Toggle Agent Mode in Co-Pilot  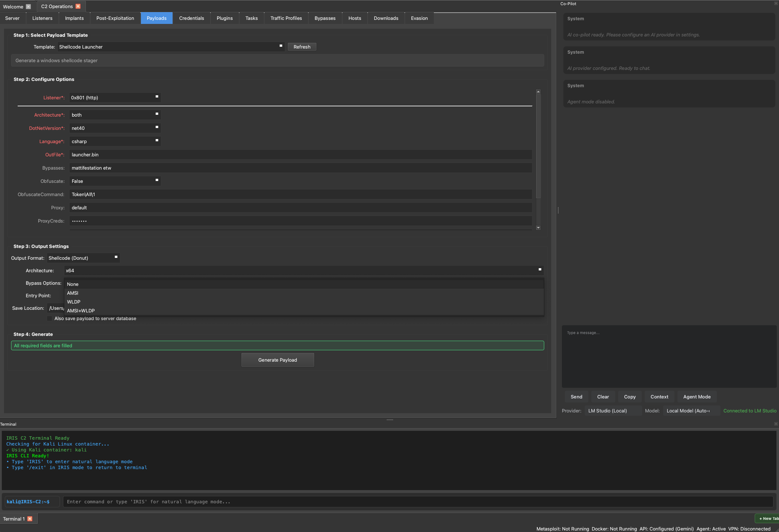point(697,397)
